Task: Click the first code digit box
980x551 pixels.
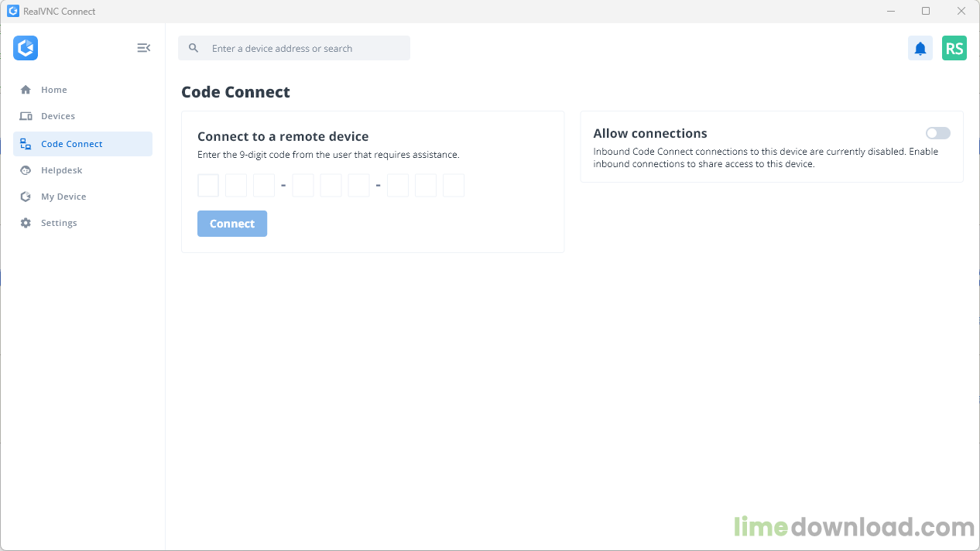Action: click(208, 186)
